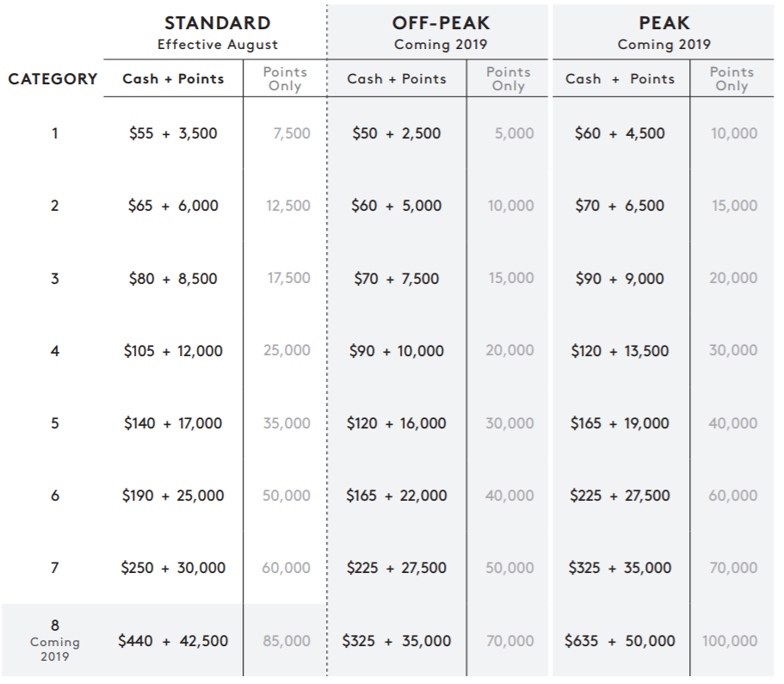Click Peak Points Only subheader

(x=732, y=79)
